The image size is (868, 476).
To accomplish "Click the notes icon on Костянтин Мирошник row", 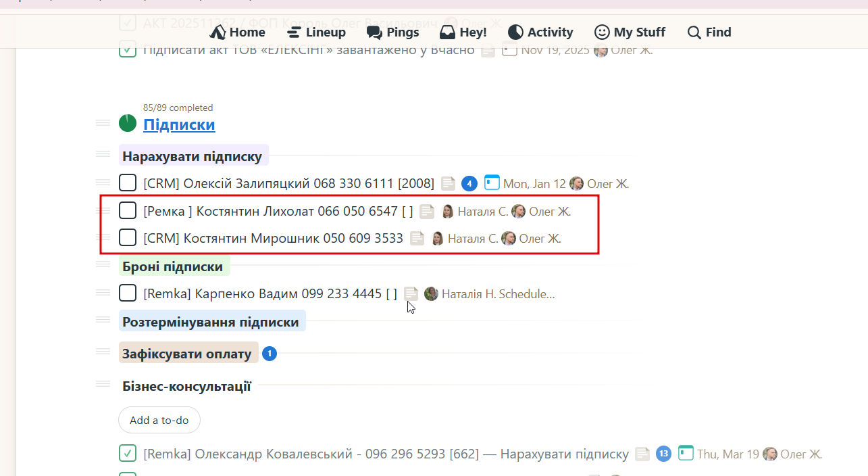I will coord(417,238).
